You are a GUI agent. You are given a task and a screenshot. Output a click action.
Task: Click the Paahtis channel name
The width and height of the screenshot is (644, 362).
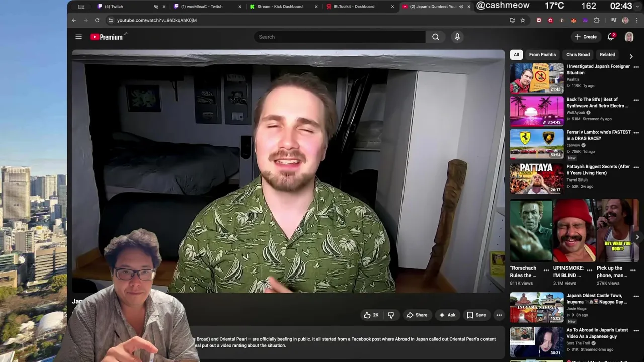[573, 79]
